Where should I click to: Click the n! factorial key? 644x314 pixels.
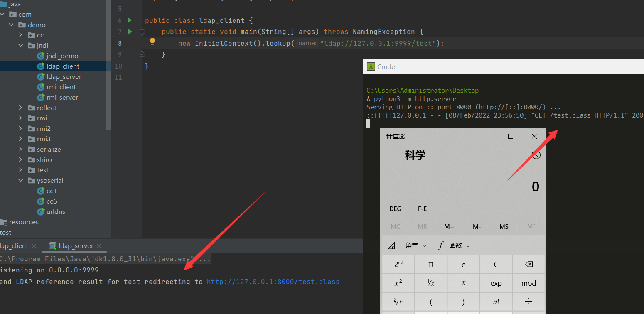496,302
